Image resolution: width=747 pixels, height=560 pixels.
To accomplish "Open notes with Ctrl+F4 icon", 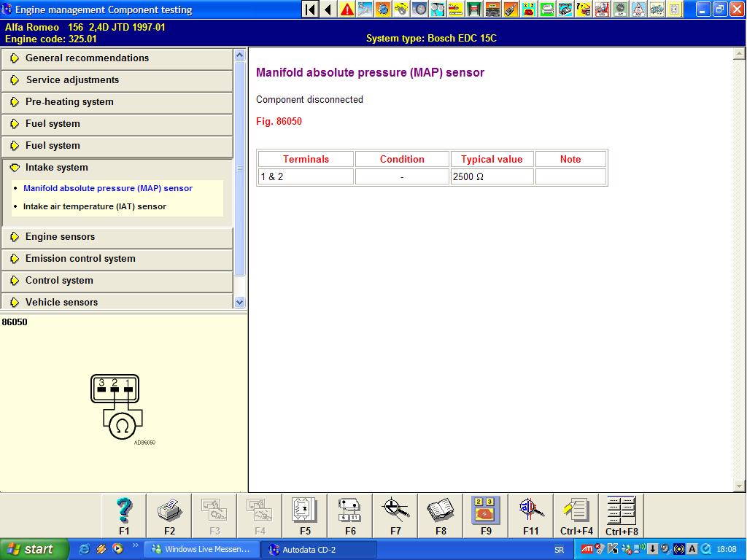I will [576, 516].
